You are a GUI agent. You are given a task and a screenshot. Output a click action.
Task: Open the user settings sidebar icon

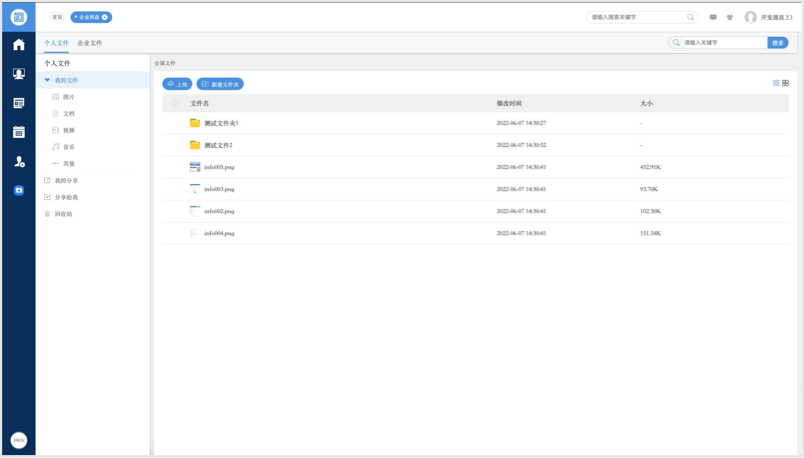pyautogui.click(x=18, y=161)
